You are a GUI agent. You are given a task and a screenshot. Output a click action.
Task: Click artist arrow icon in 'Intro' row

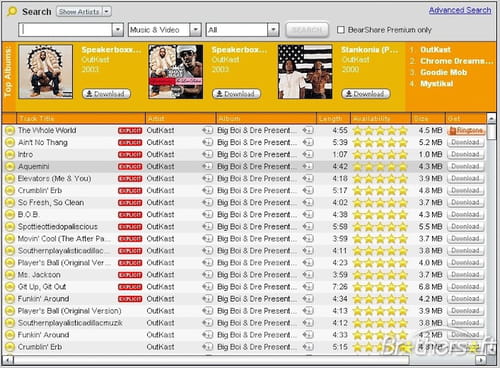click(x=208, y=155)
